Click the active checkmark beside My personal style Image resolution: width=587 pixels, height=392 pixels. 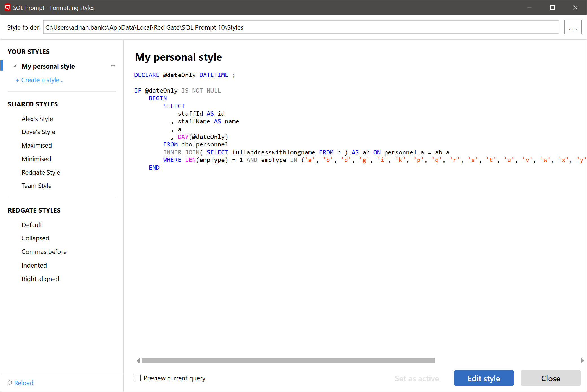click(15, 66)
